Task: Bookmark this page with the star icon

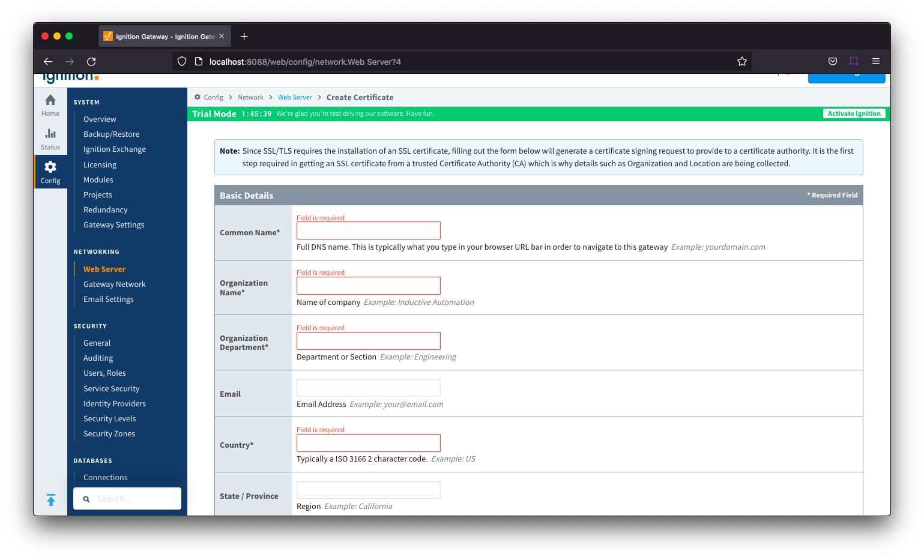Action: 742,61
